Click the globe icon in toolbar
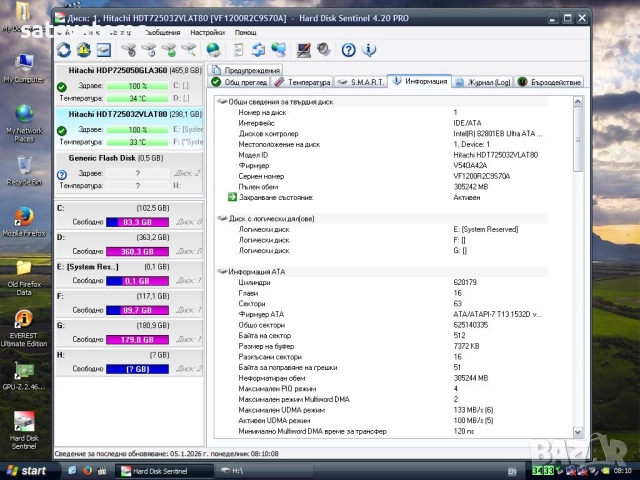The width and height of the screenshot is (640, 480). pos(213,50)
